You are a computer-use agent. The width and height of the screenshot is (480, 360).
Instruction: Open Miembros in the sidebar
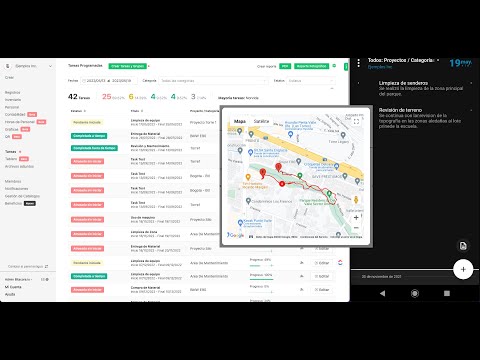pyautogui.click(x=13, y=181)
